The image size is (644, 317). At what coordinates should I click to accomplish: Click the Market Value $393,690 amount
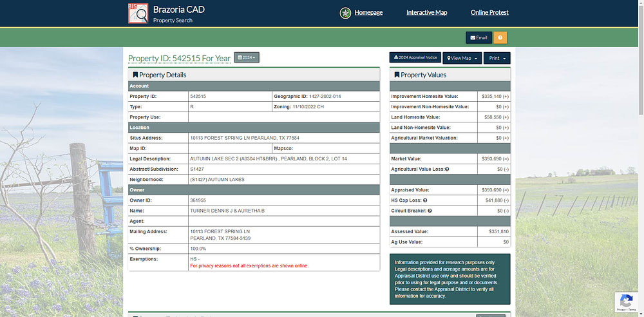495,158
